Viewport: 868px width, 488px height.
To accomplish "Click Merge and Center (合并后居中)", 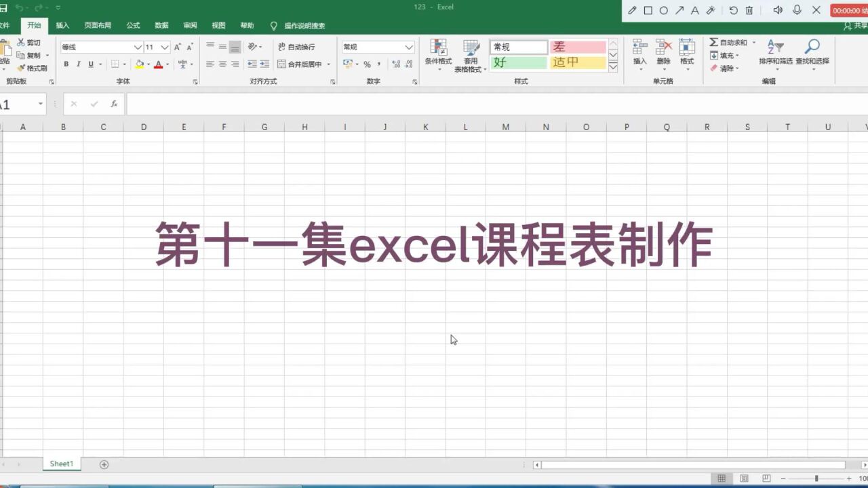I will [300, 64].
